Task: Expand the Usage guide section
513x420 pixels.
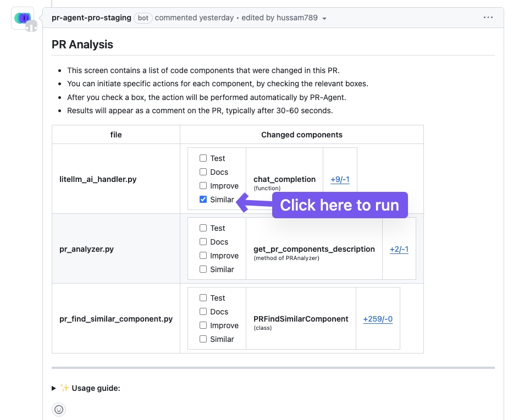Action: 54,388
